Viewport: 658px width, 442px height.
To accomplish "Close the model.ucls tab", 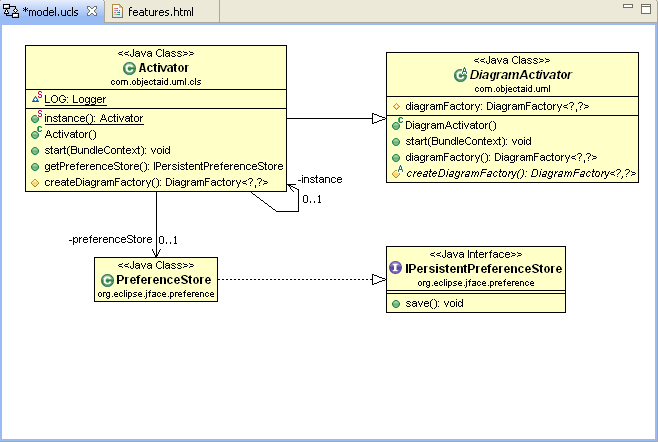I will pos(93,10).
